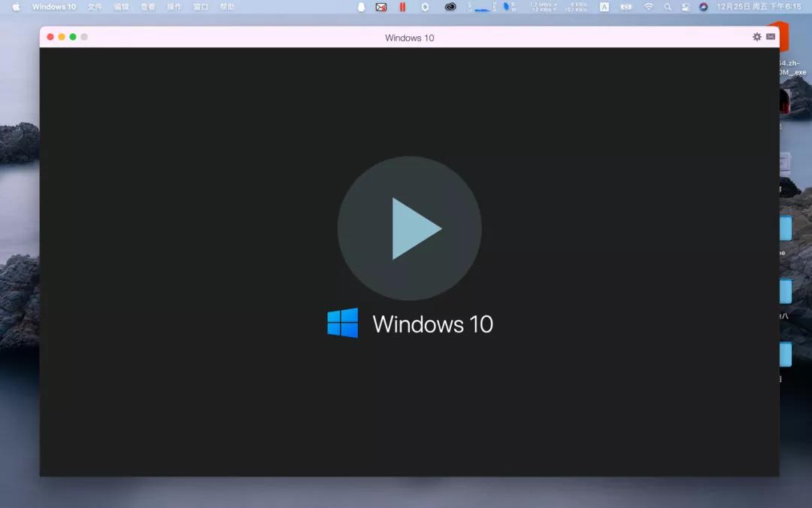
Task: Open Spotlight search from the menu bar
Action: (667, 7)
